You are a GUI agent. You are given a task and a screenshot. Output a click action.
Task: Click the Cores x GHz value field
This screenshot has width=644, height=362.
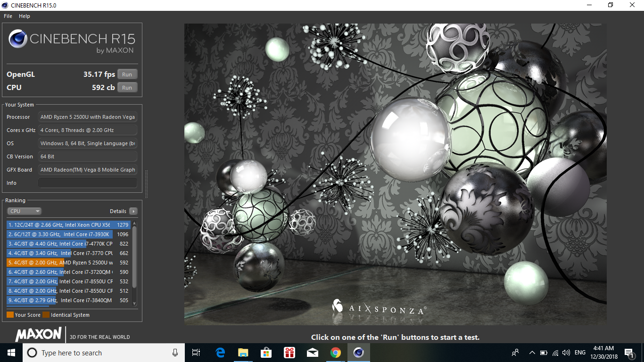pyautogui.click(x=88, y=130)
